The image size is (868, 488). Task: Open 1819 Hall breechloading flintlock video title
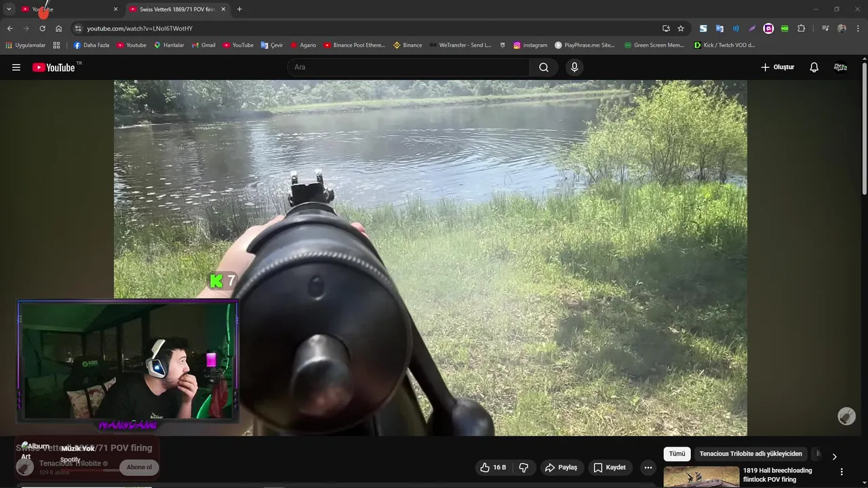[x=777, y=475]
